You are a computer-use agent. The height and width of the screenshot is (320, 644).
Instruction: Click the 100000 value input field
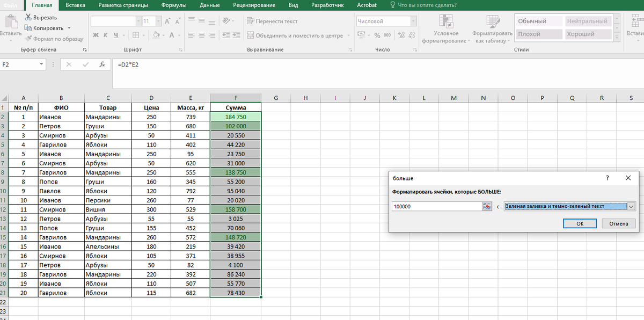coord(437,206)
